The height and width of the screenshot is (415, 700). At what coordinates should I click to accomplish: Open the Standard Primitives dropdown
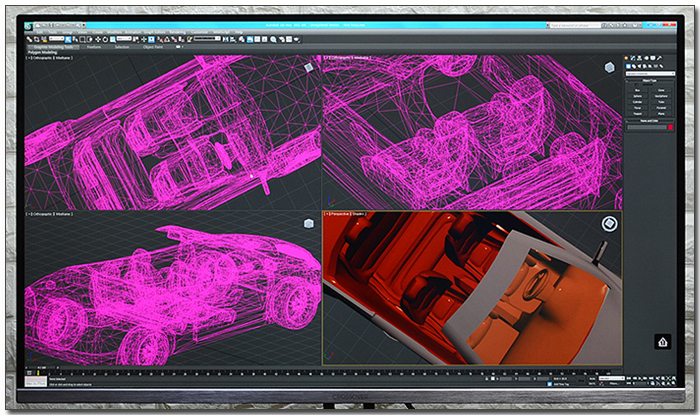(x=650, y=74)
